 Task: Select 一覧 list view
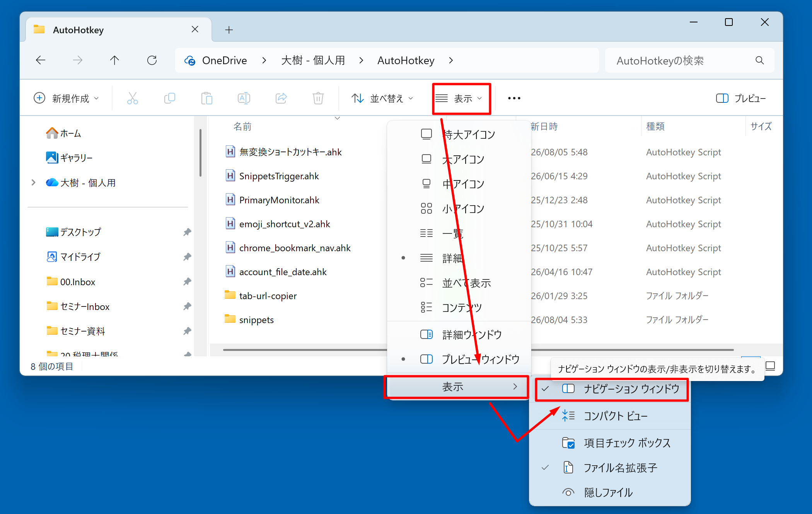pyautogui.click(x=459, y=233)
